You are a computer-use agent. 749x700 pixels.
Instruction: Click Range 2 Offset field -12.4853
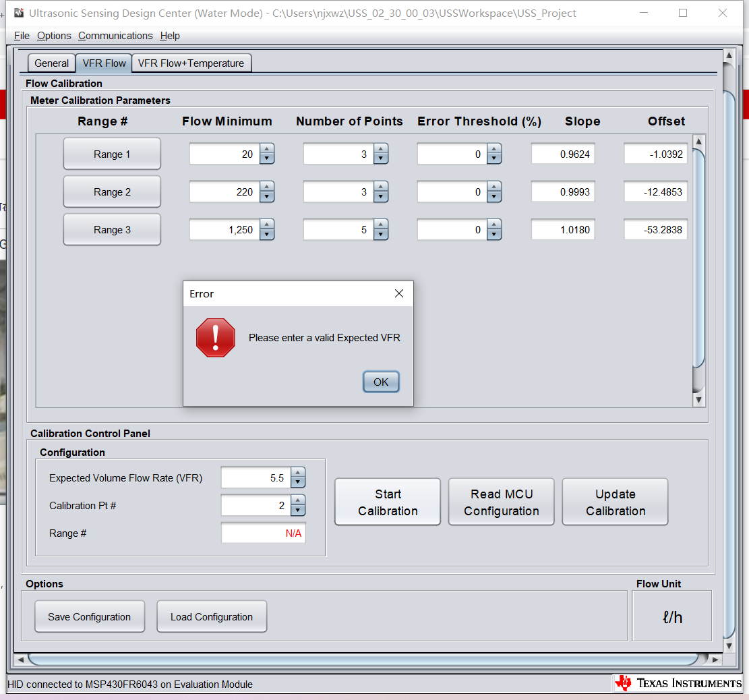(655, 192)
